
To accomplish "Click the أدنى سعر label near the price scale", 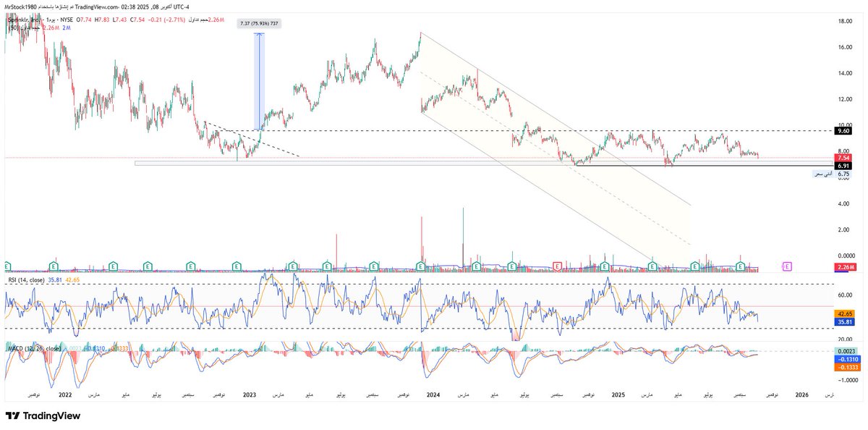I will click(x=821, y=173).
